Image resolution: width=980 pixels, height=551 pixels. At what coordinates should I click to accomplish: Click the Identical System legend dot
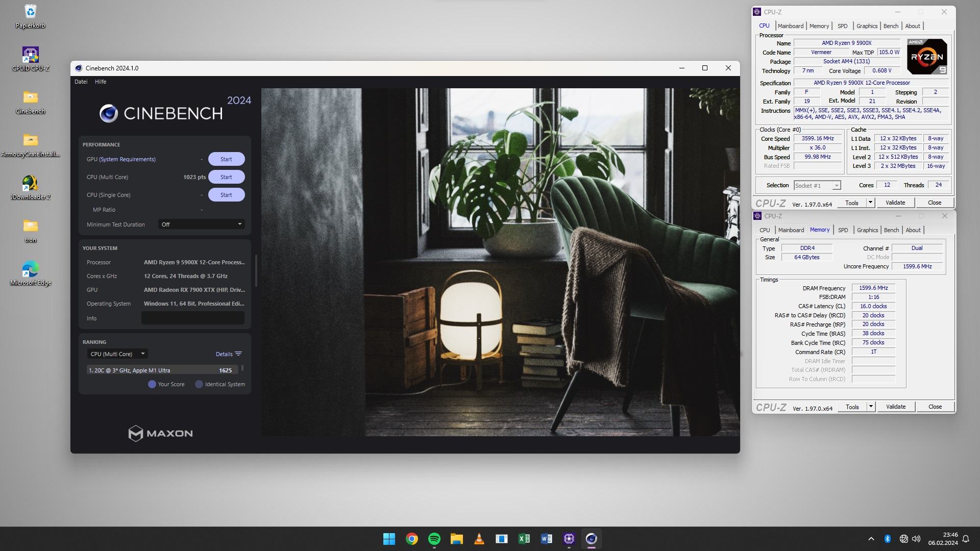point(199,384)
